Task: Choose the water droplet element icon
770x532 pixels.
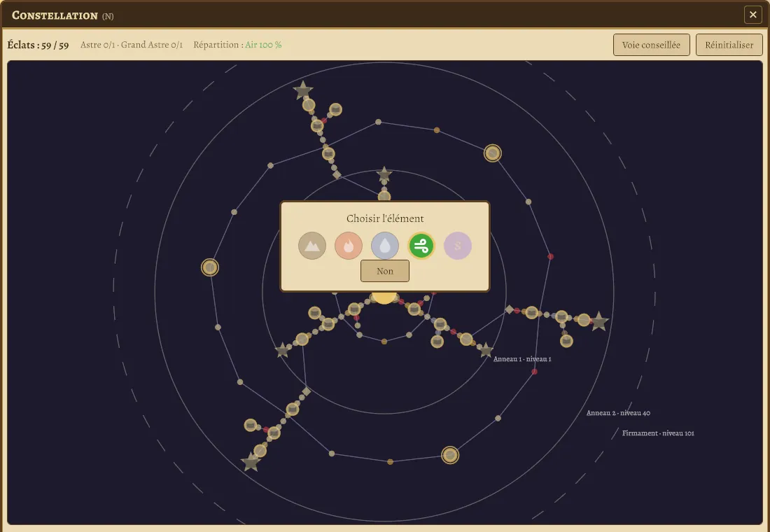Action: click(x=385, y=246)
